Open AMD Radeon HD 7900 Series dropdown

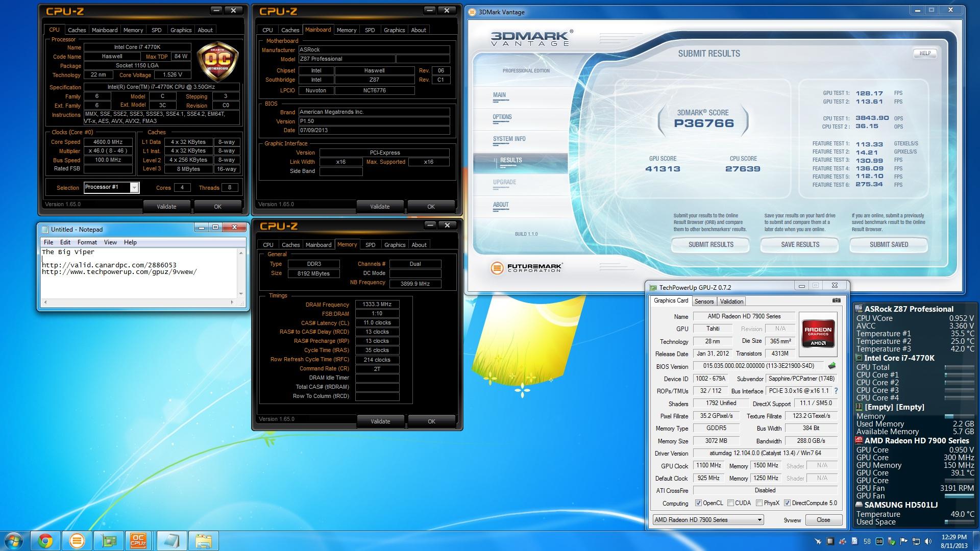(708, 520)
